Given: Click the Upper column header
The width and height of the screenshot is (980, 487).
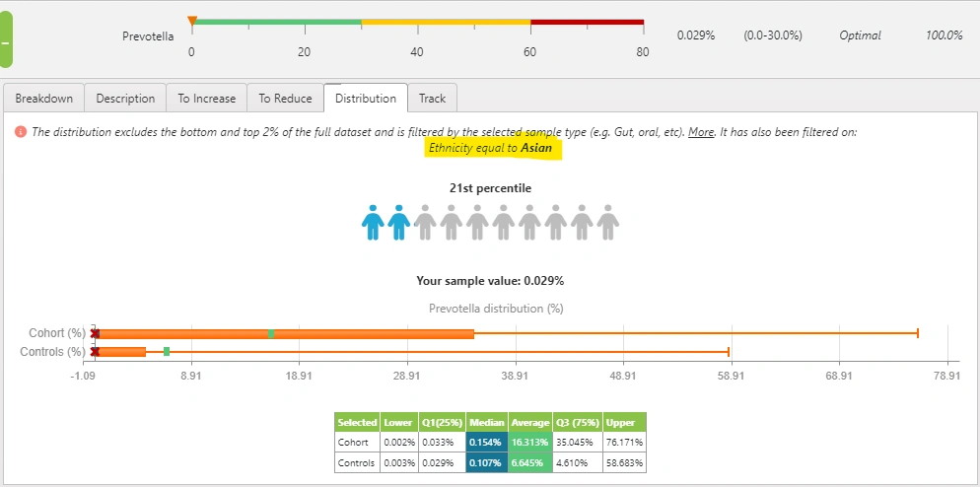Looking at the screenshot, I should pyautogui.click(x=624, y=423).
